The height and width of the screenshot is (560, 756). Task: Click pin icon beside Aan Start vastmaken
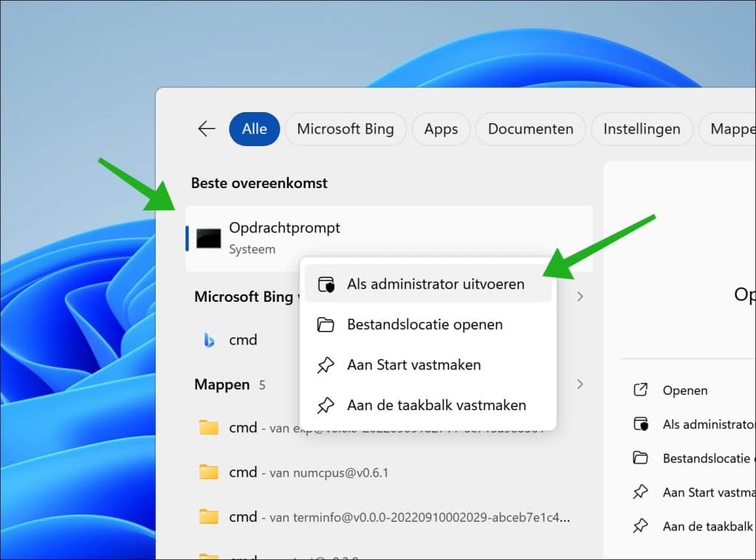point(326,364)
